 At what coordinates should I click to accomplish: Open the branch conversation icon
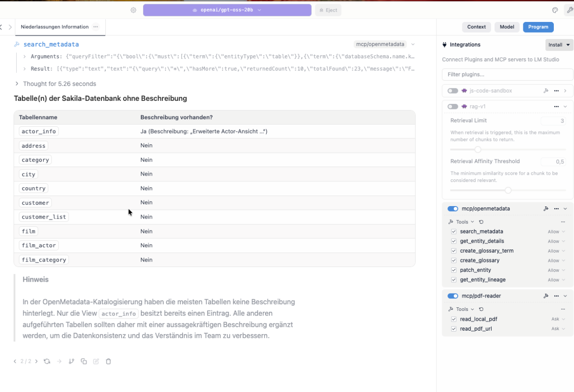click(x=71, y=361)
